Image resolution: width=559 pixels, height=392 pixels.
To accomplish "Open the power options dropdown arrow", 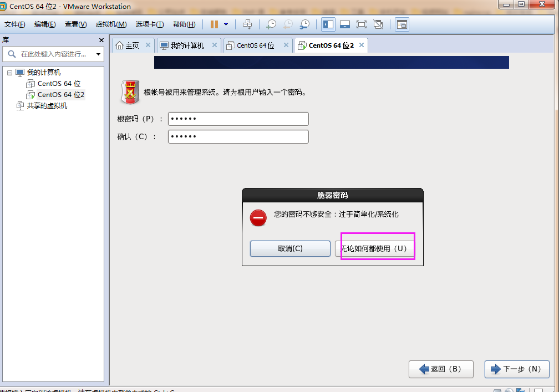I will [x=226, y=24].
